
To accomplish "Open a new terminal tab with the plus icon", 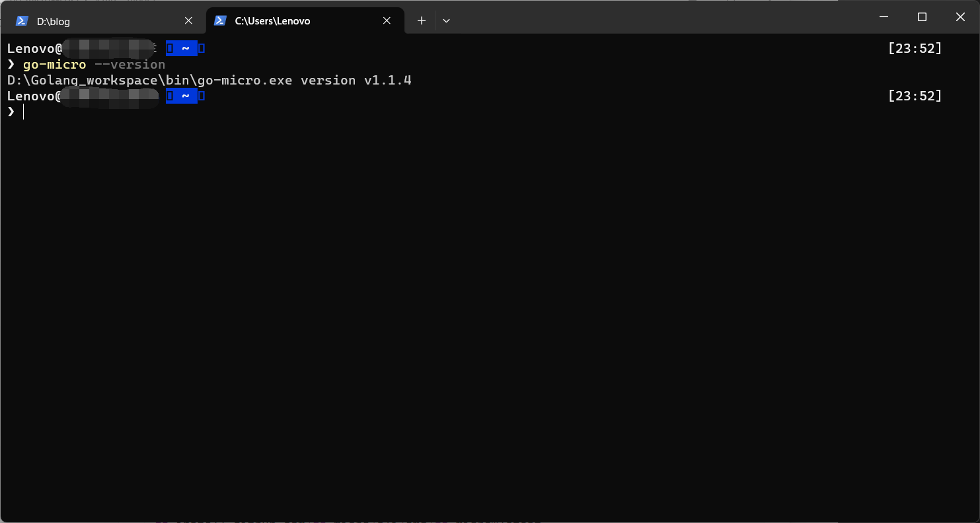I will click(x=421, y=20).
